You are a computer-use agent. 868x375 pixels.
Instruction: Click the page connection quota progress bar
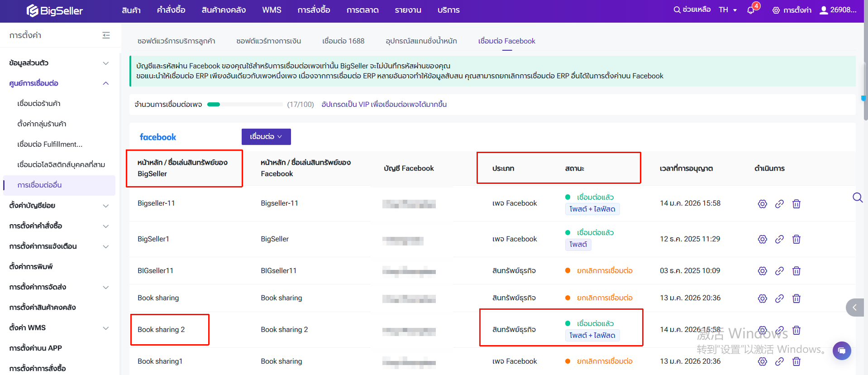(x=244, y=105)
